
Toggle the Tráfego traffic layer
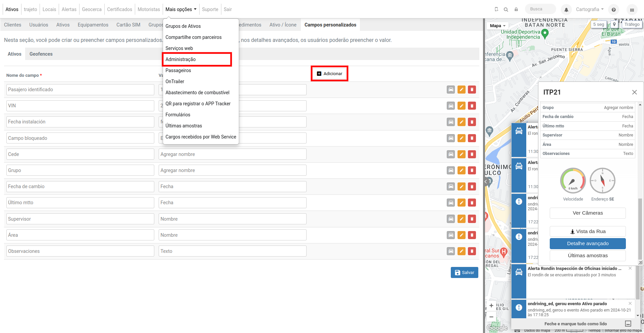(x=632, y=24)
